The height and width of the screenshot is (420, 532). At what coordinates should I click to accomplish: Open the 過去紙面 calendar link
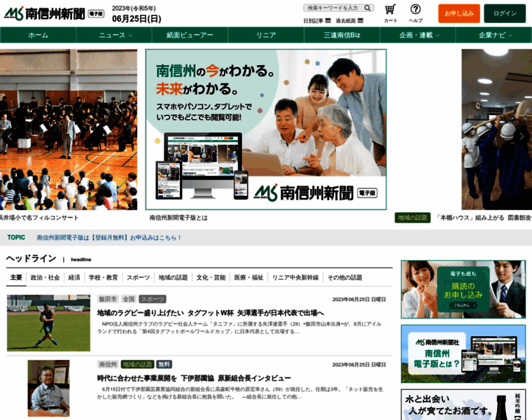[x=349, y=21]
